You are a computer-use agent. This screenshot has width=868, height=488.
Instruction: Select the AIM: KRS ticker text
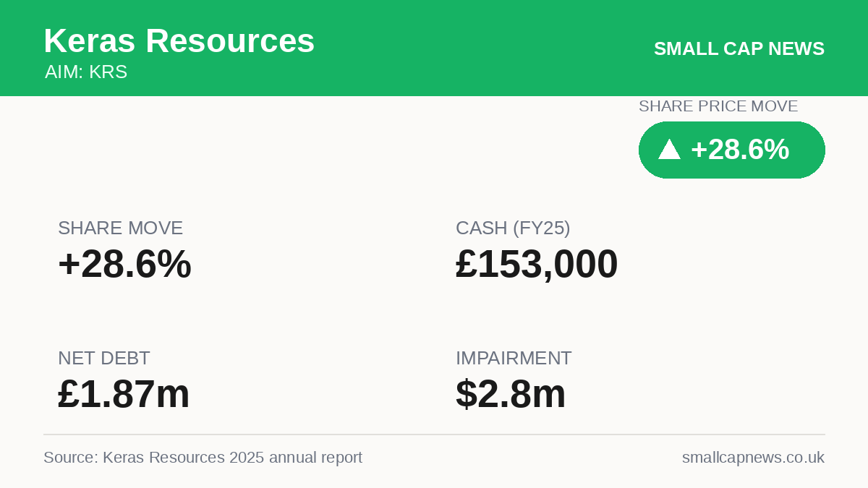tap(86, 72)
